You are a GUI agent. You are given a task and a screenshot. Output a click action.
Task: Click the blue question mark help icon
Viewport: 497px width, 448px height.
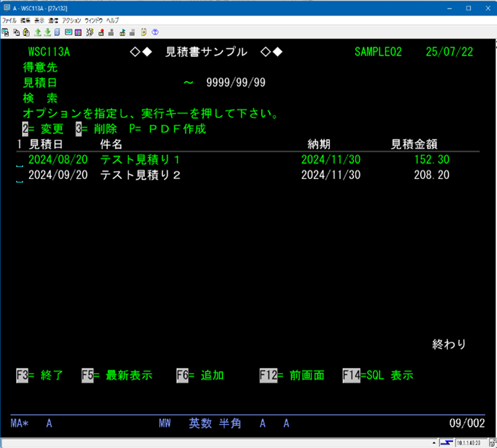(154, 32)
